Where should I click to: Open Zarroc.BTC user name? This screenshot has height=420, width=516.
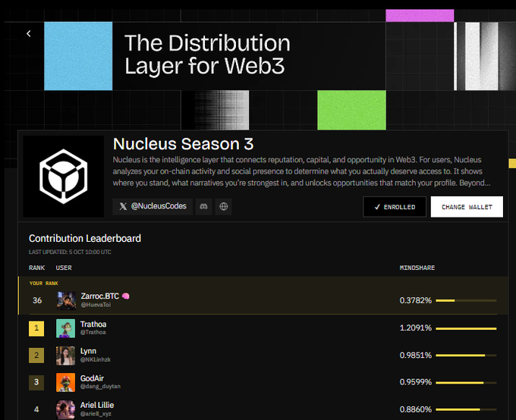tap(99, 296)
